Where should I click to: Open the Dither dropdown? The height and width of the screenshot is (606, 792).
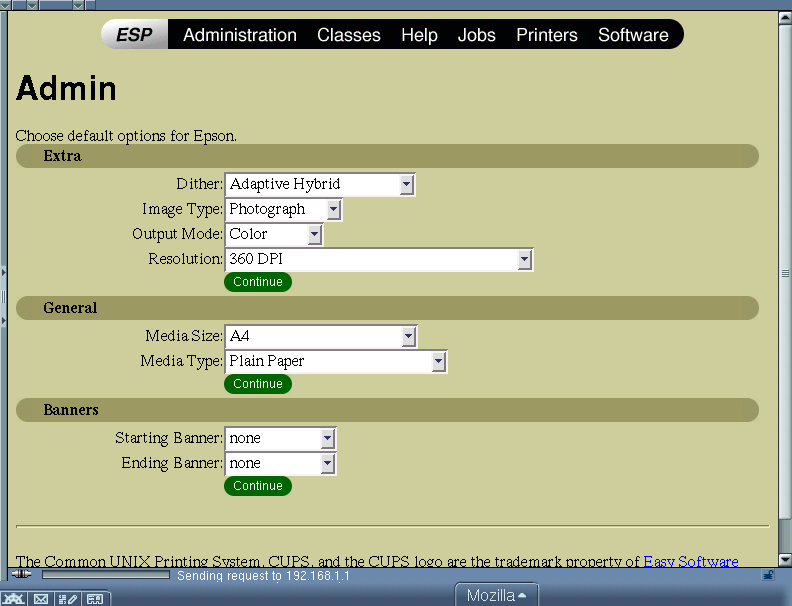[320, 184]
